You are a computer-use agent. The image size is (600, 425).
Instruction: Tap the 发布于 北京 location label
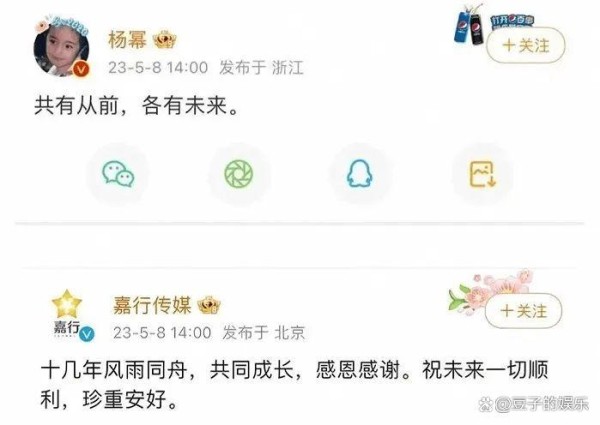tap(264, 333)
